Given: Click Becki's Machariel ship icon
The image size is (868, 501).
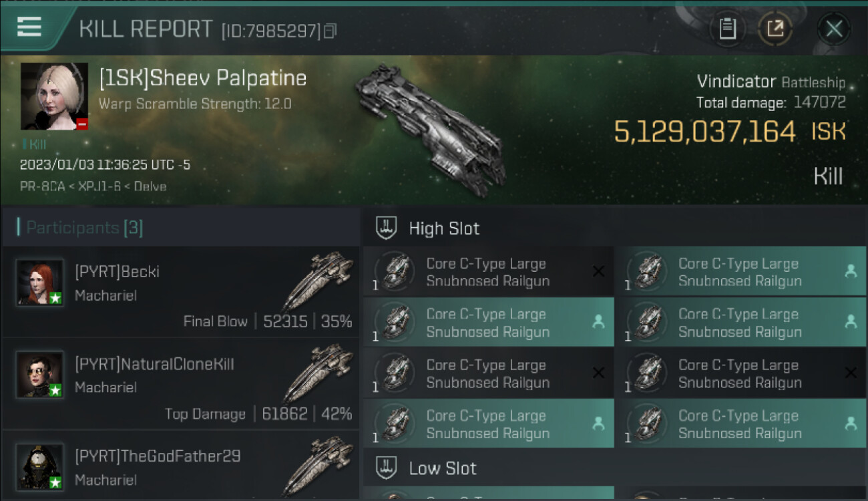Looking at the screenshot, I should tap(318, 281).
